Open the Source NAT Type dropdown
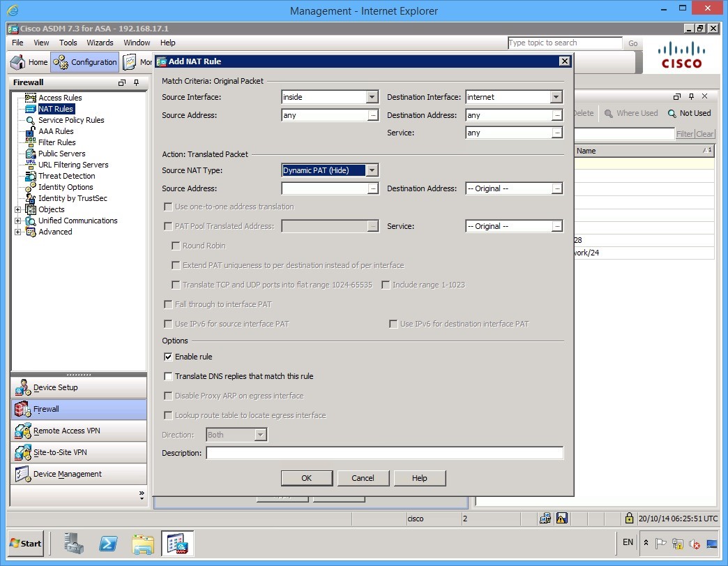This screenshot has height=566, width=728. click(x=372, y=170)
